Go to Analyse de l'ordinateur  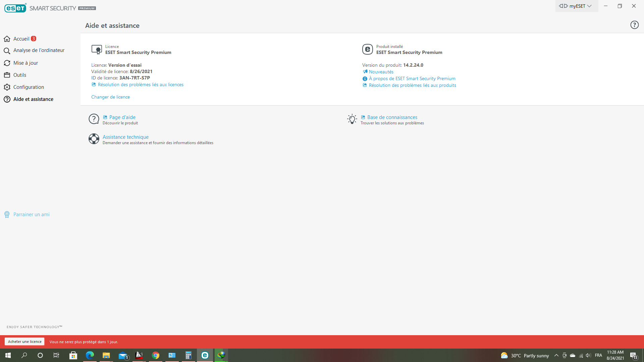[x=34, y=51]
